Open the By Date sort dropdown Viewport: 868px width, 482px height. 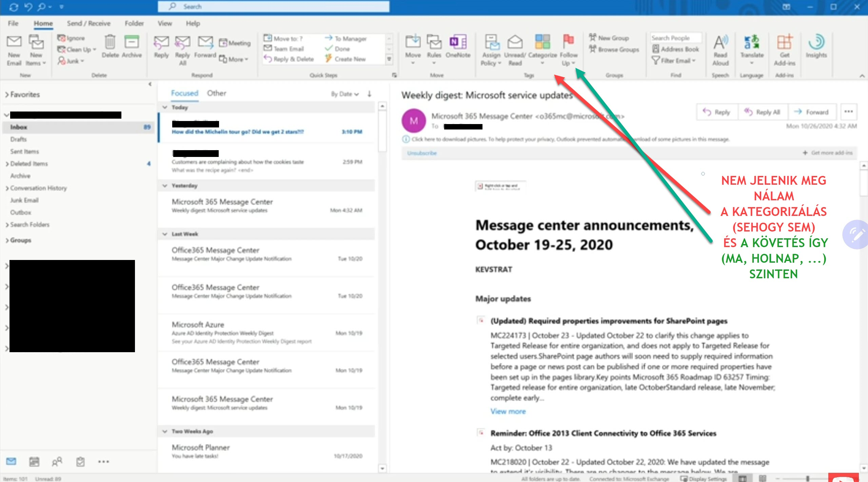(x=344, y=94)
